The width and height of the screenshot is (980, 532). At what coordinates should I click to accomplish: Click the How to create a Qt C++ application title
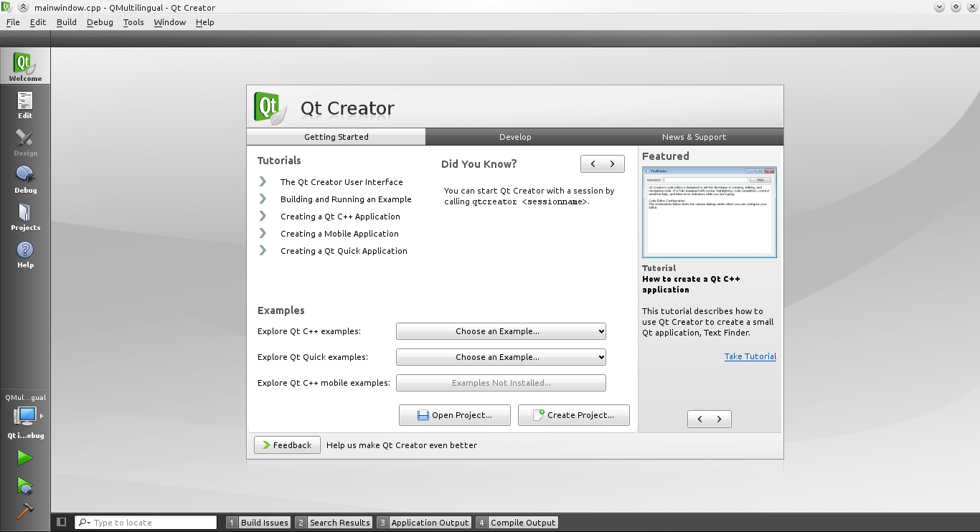pyautogui.click(x=691, y=285)
